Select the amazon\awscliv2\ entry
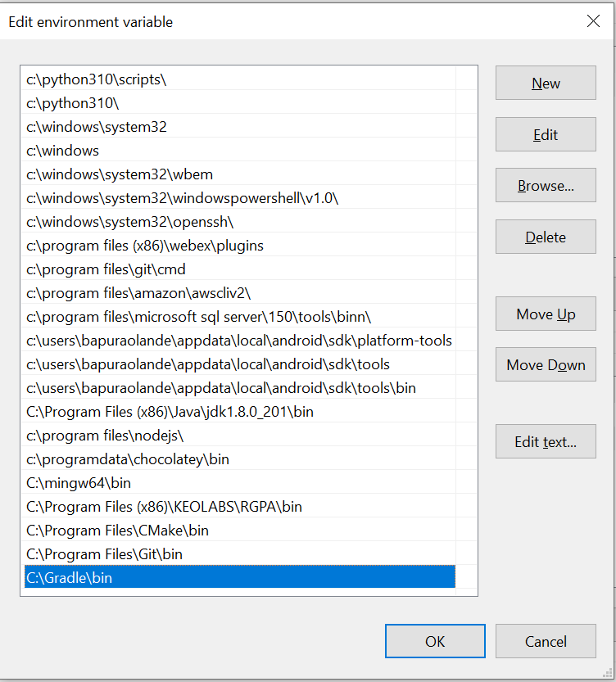The image size is (616, 682). click(x=240, y=293)
